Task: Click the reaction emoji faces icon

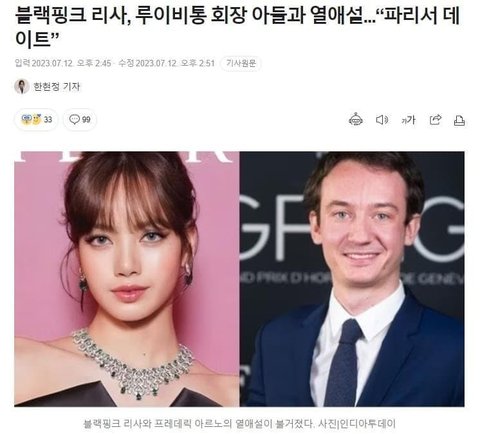Action: 31,119
